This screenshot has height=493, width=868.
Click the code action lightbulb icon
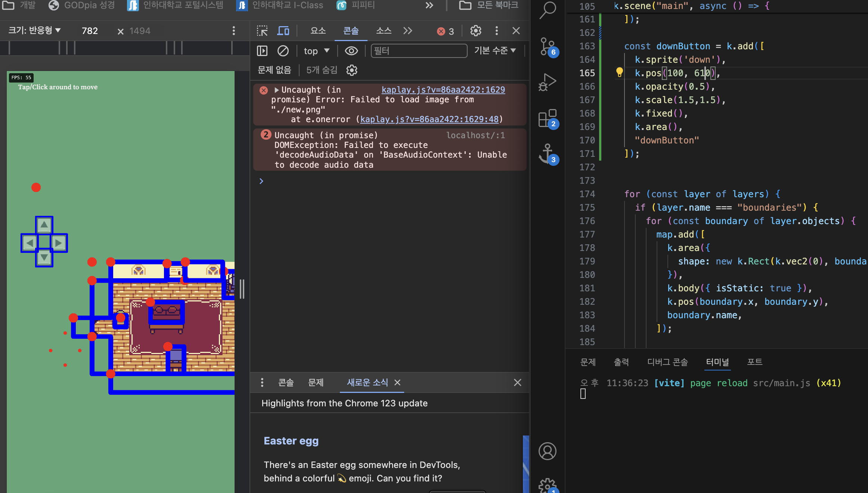[619, 72]
